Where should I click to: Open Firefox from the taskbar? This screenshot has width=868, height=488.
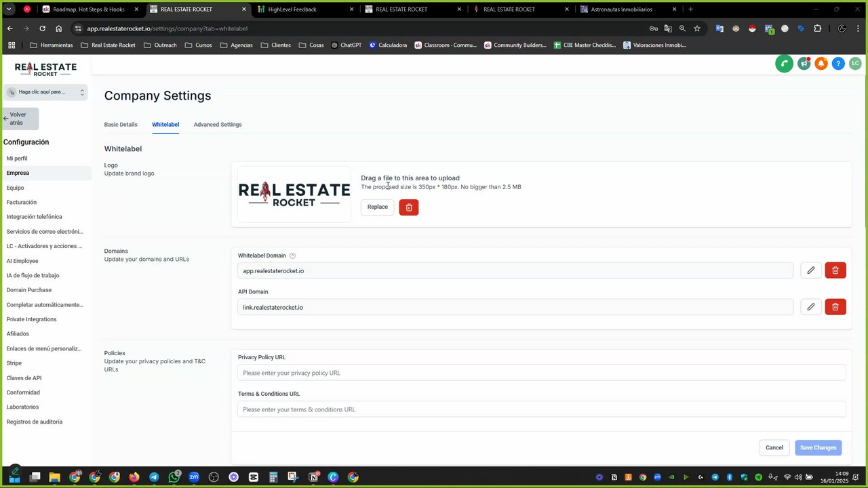pyautogui.click(x=134, y=477)
